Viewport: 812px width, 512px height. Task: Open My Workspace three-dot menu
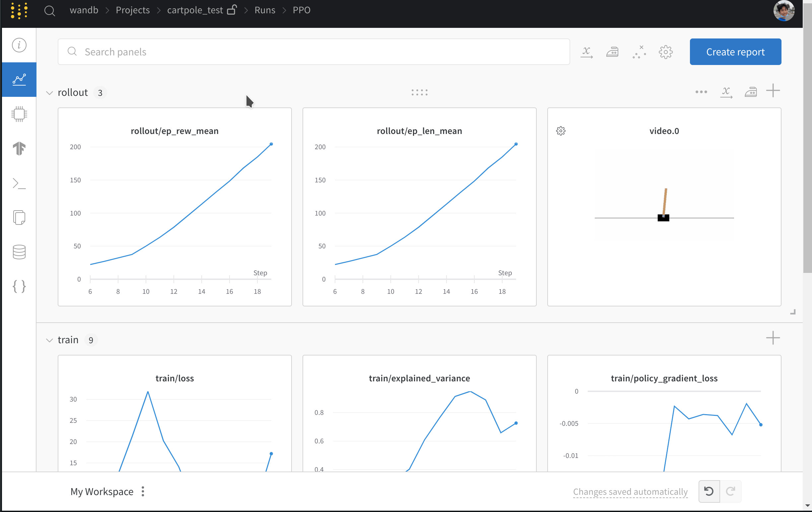(x=143, y=491)
